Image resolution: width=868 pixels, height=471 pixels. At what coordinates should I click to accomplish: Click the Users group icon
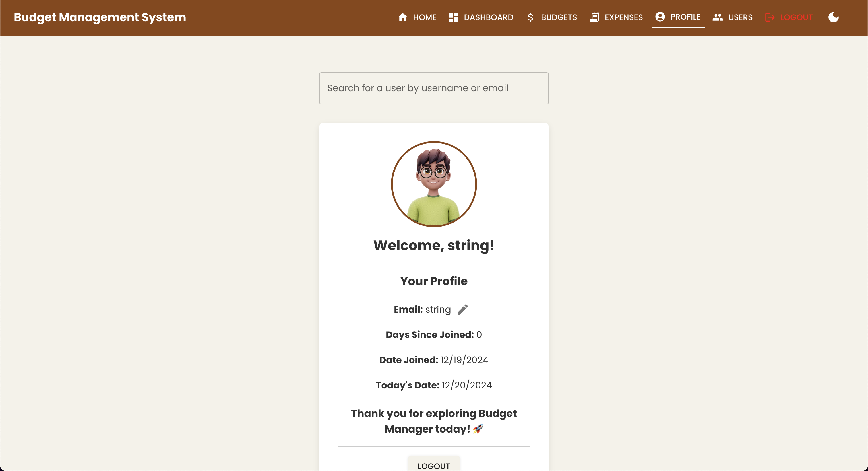click(718, 17)
